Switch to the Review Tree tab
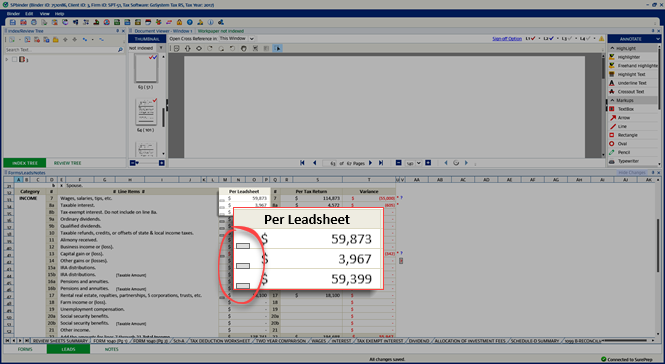 point(67,163)
